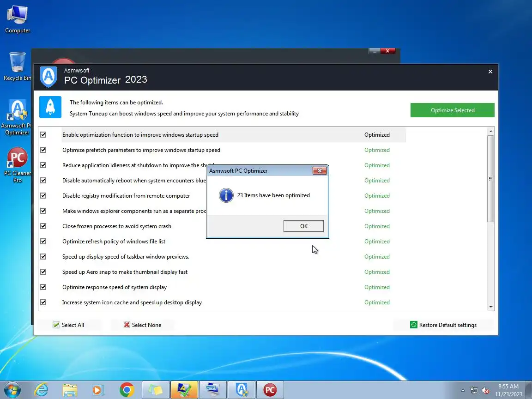
Task: Switch to Asmwsoft Optimizer taskbar button
Action: pyautogui.click(x=241, y=390)
